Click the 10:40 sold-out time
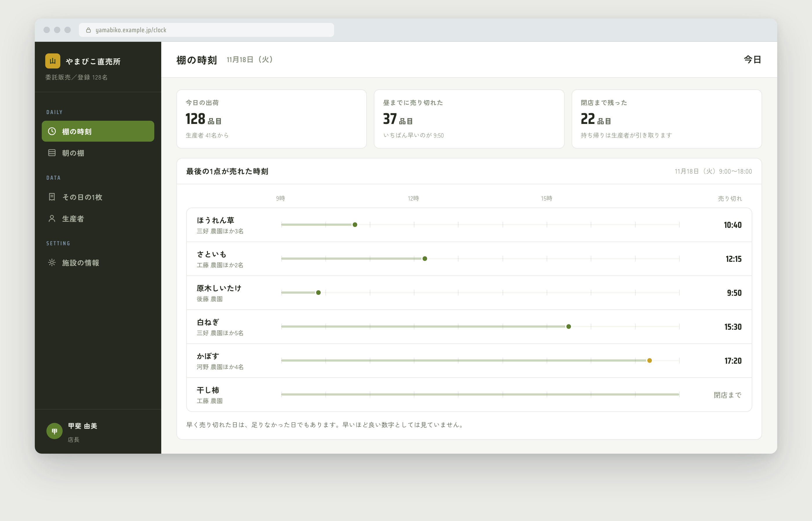 733,225
